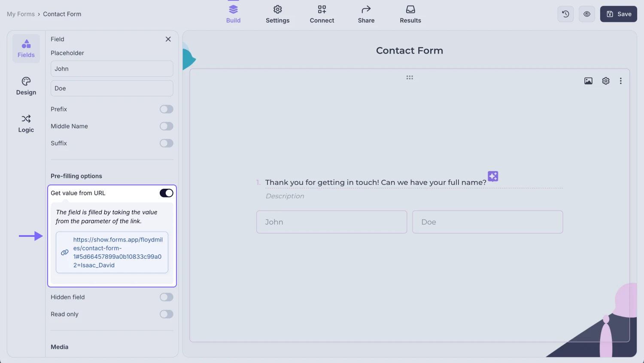Enable the Suffix toggle
The image size is (644, 363).
click(x=166, y=143)
